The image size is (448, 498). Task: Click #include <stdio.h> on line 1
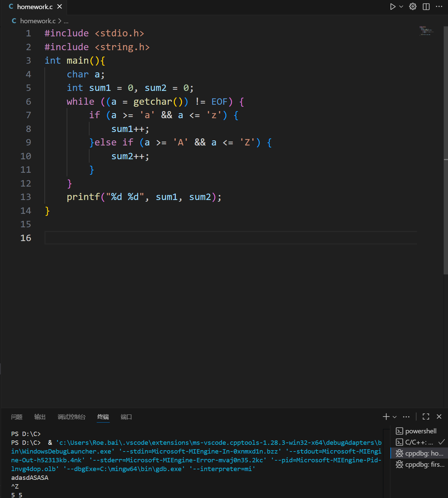pyautogui.click(x=94, y=33)
